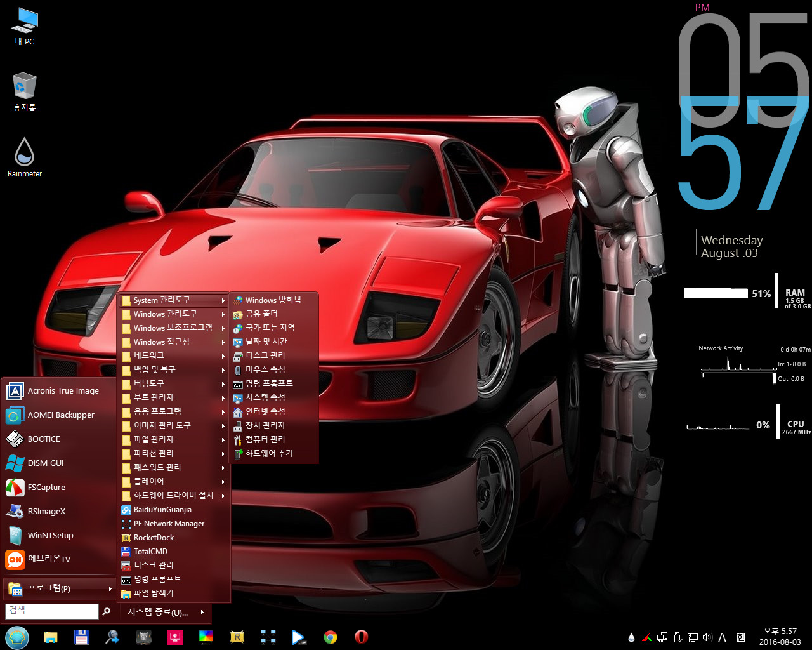Select 국가 또는 지역 menu entry

click(273, 328)
